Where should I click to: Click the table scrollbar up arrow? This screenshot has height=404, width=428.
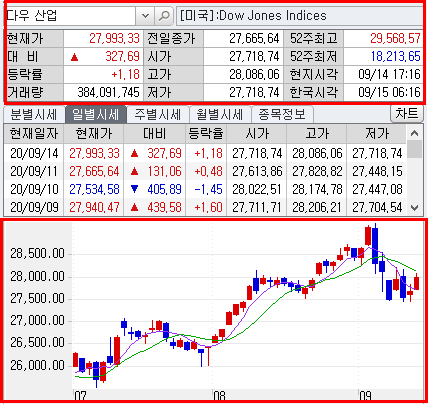(x=414, y=133)
